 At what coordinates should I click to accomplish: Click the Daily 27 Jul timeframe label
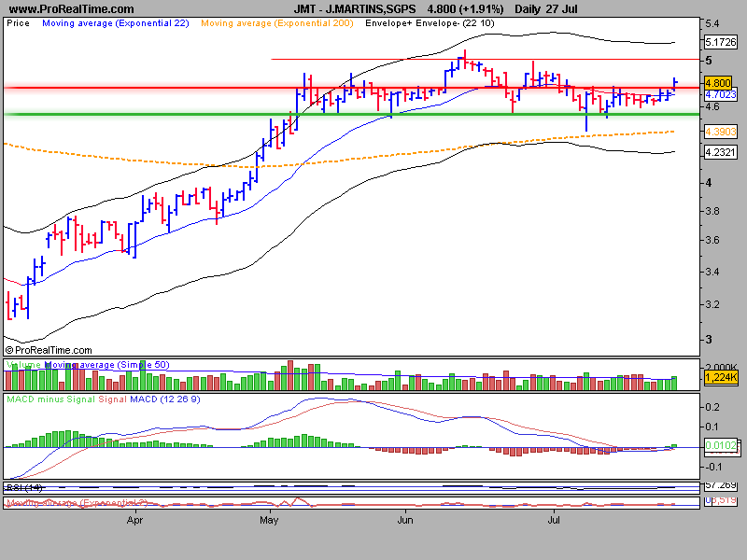[546, 9]
